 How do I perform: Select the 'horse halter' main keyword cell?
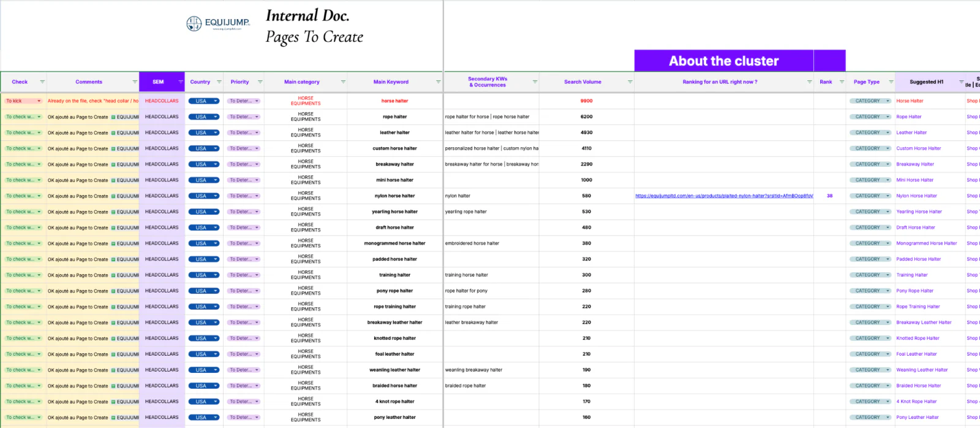(394, 101)
